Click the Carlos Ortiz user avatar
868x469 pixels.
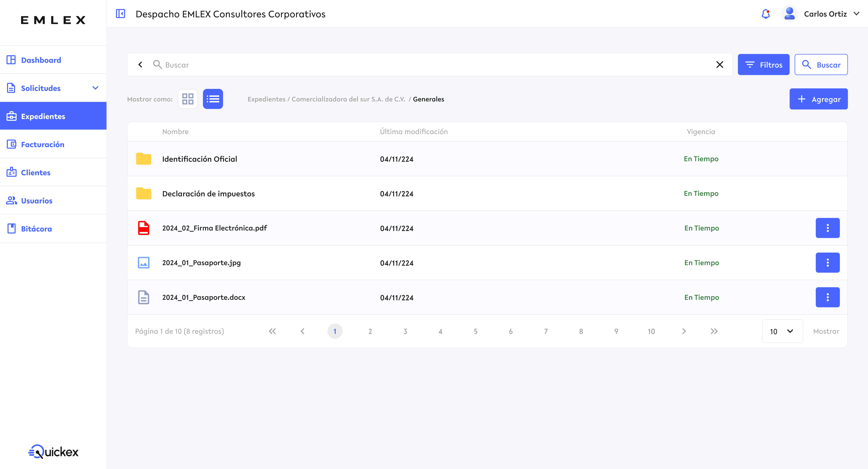pos(790,14)
